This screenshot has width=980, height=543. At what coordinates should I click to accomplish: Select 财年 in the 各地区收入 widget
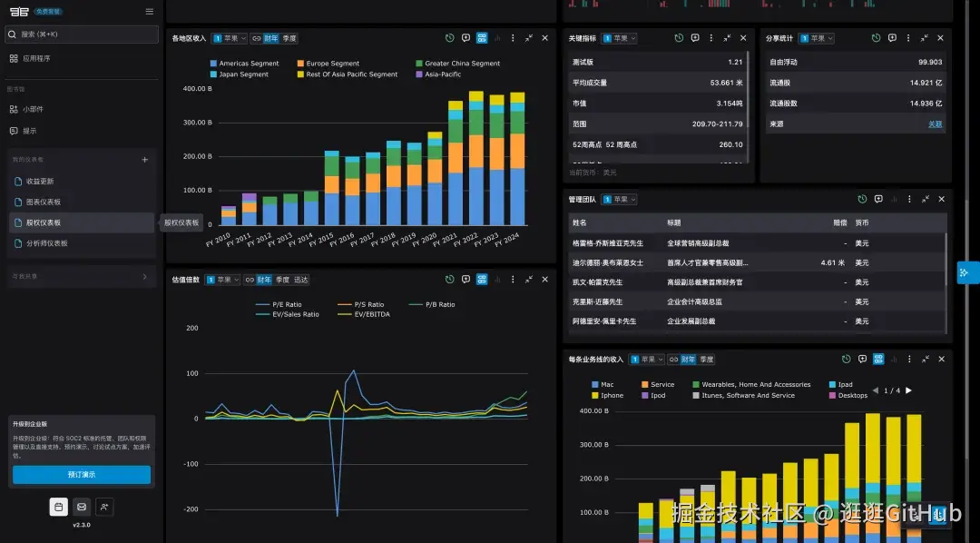270,38
